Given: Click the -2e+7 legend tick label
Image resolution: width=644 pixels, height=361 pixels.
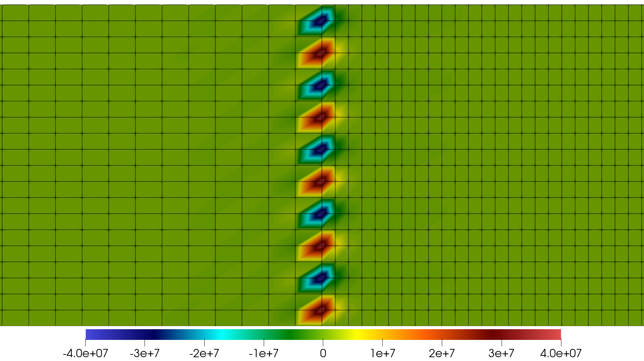Looking at the screenshot, I should click(204, 353).
